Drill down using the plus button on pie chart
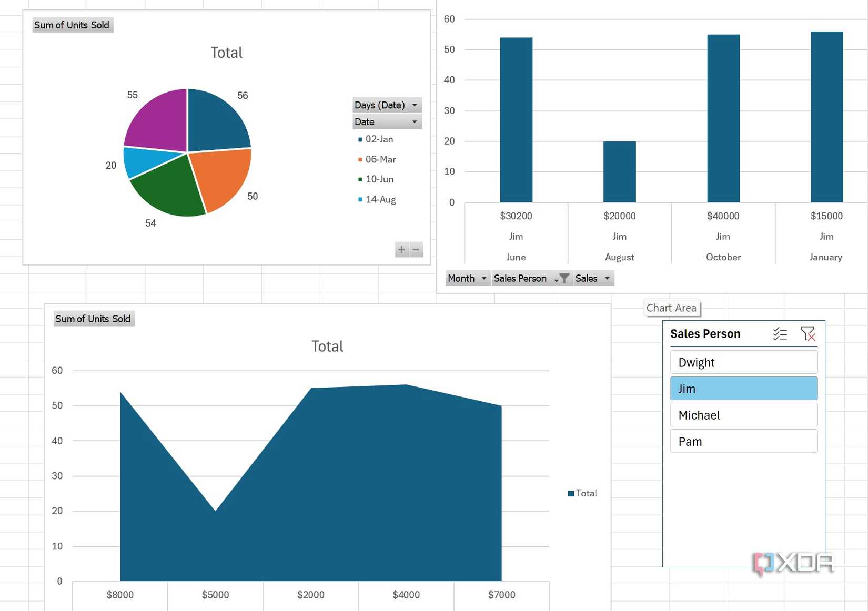Viewport: 868px width, 611px height. (401, 250)
